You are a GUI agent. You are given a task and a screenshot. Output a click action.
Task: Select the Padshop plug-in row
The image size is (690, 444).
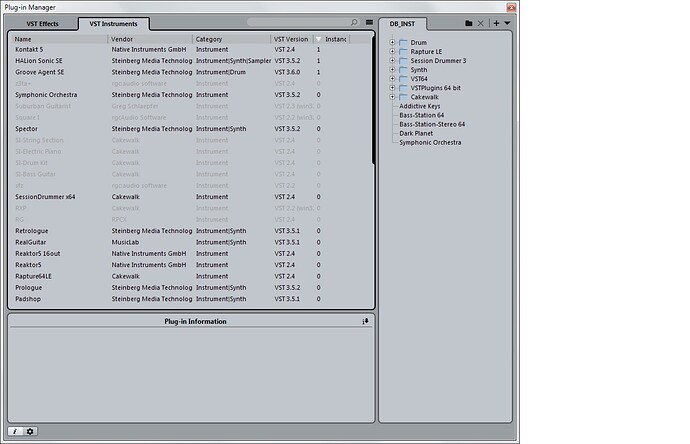190,299
